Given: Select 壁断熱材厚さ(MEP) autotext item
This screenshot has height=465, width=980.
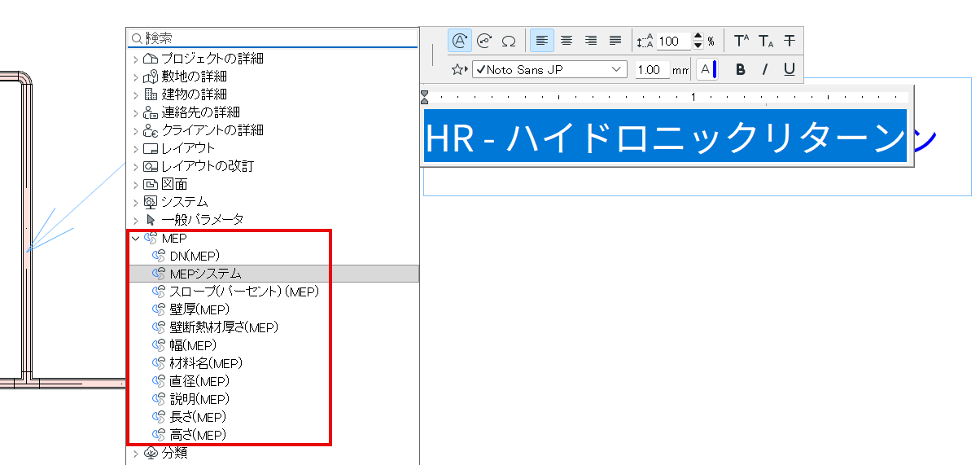Looking at the screenshot, I should coord(224,327).
